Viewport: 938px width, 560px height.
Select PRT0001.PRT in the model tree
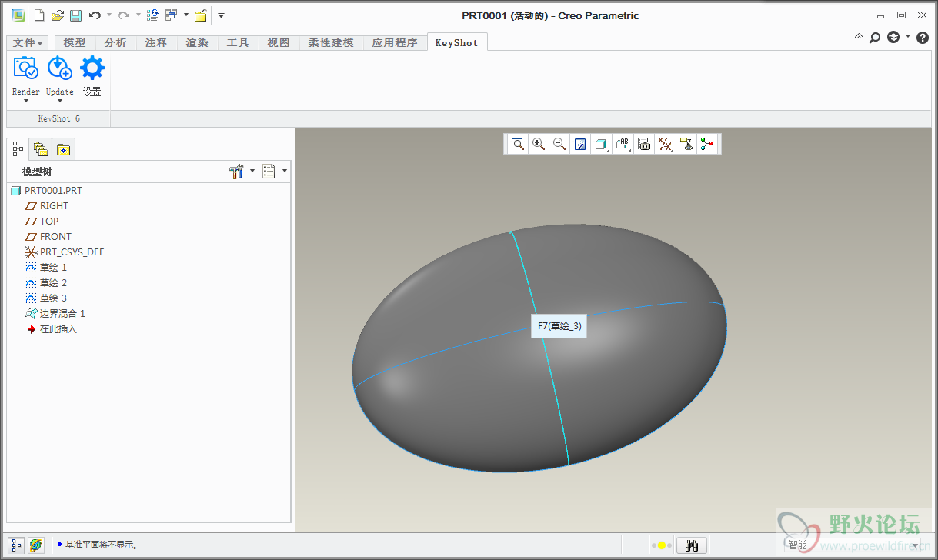click(53, 190)
